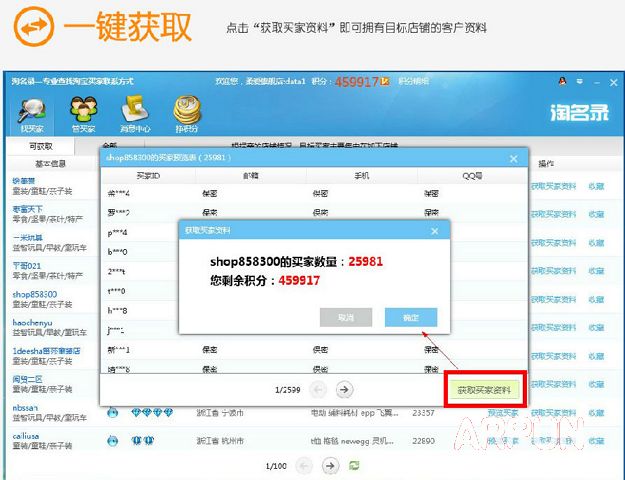This screenshot has height=480, width=625.
Task: Click the diamond rating in nbssan row
Action: [152, 412]
